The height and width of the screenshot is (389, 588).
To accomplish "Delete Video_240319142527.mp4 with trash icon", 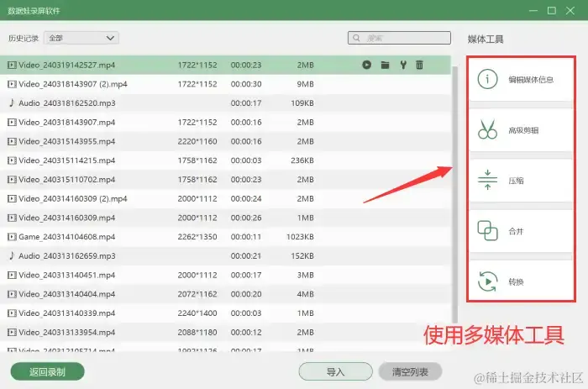I will pyautogui.click(x=420, y=65).
